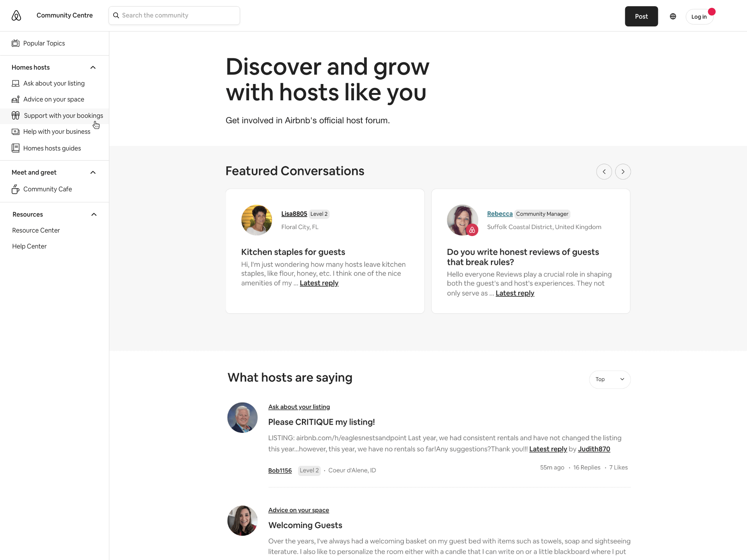Select the Community Cafe cup icon
The height and width of the screenshot is (560, 747).
coord(16,189)
